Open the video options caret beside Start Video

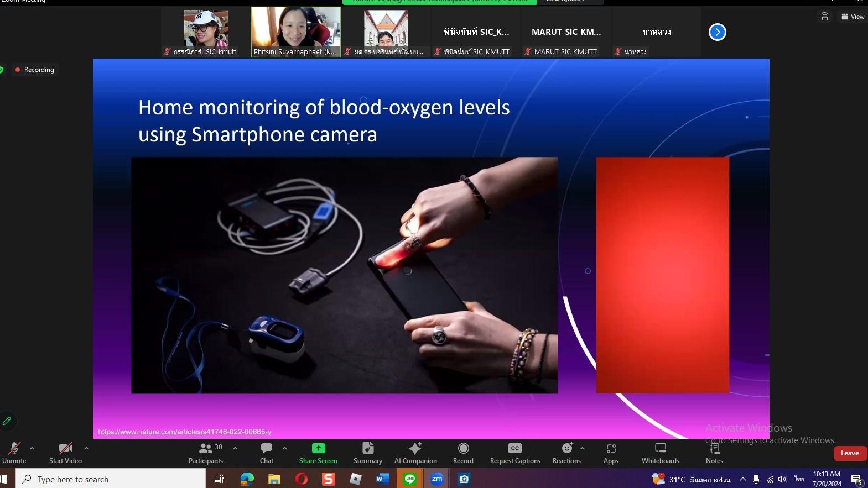(86, 448)
